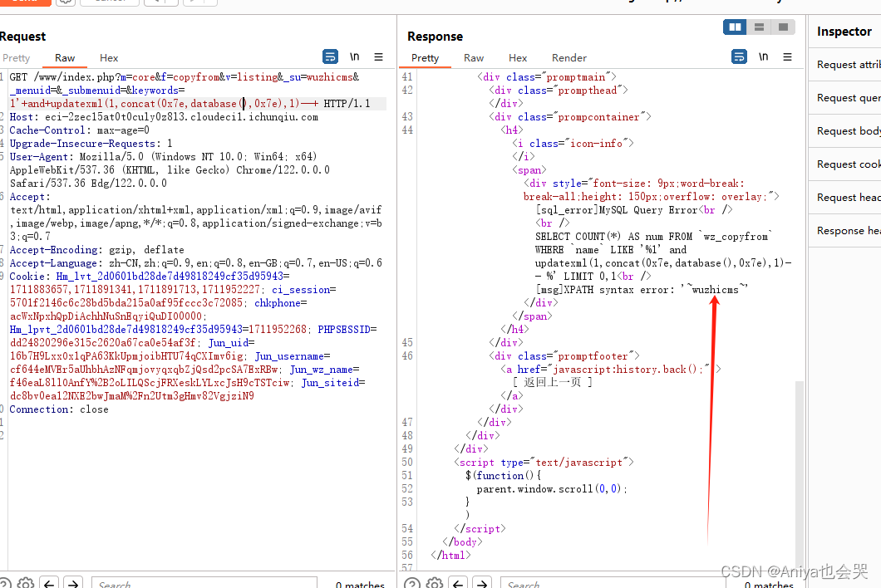Screen dimensions: 881x588
Task: Click the Connection: close header
Action: (x=59, y=409)
